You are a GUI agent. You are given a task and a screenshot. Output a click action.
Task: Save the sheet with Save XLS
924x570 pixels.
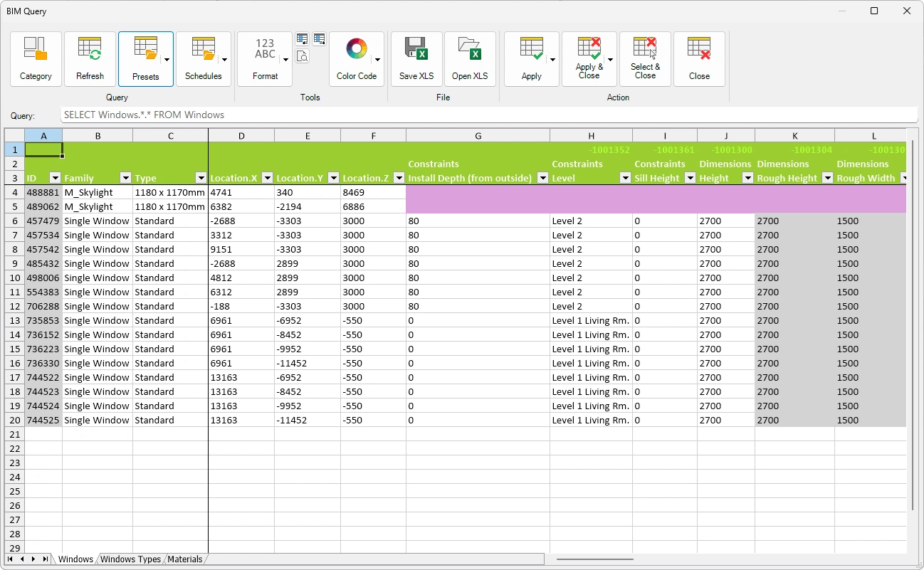416,59
